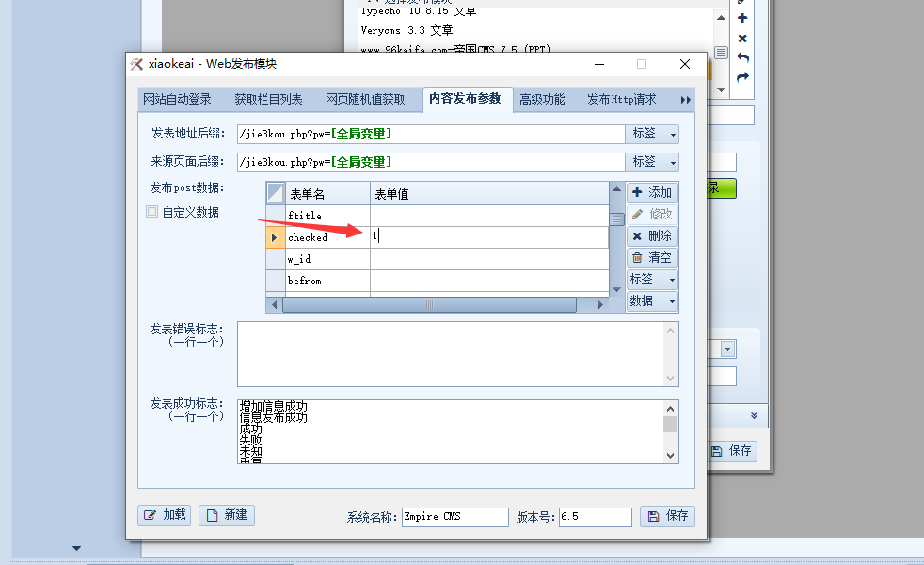
Task: Click the checked form name cell
Action: tap(327, 237)
